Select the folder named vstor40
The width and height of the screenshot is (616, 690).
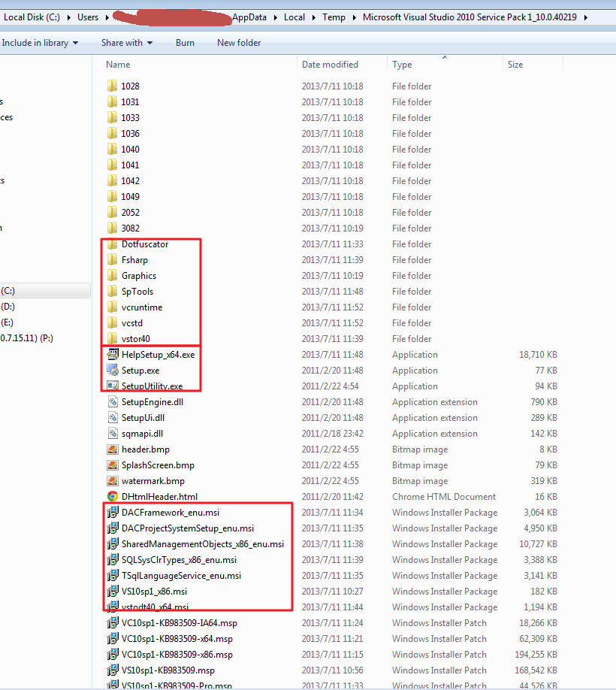coord(135,339)
